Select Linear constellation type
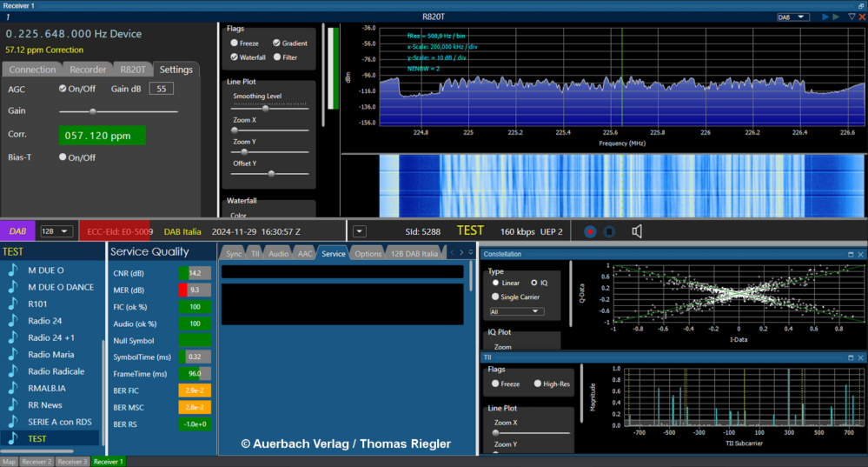868x467 pixels. [495, 283]
